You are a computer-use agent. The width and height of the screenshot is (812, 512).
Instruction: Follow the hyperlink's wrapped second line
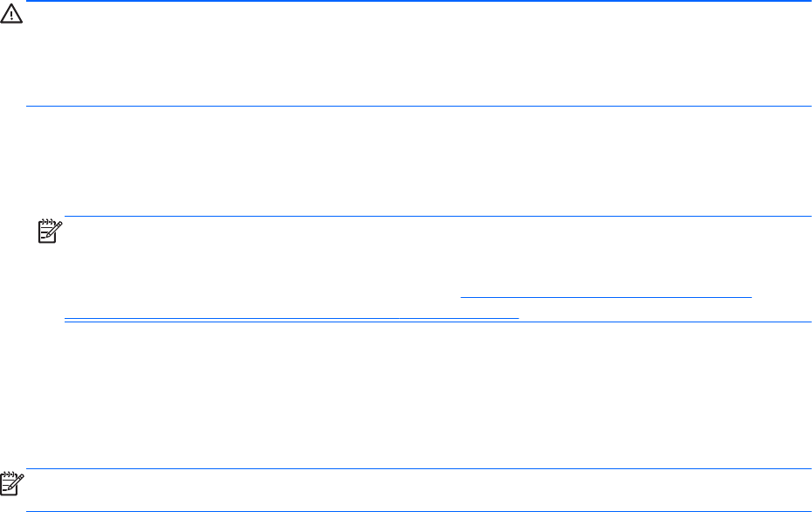tap(292, 317)
